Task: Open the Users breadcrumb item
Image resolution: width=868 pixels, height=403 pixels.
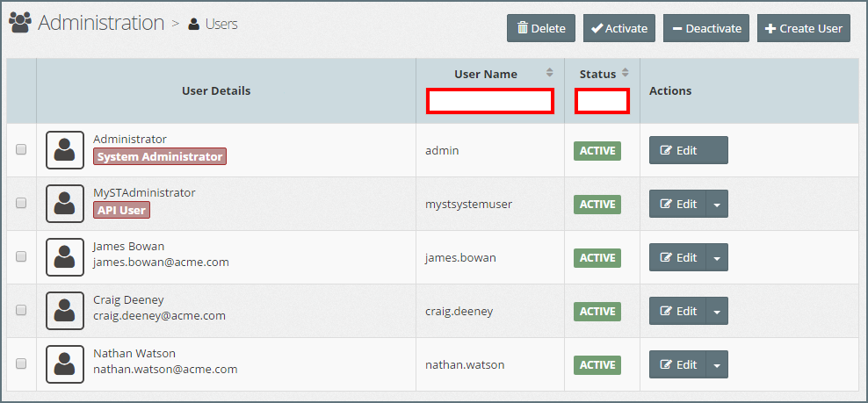Action: click(221, 25)
